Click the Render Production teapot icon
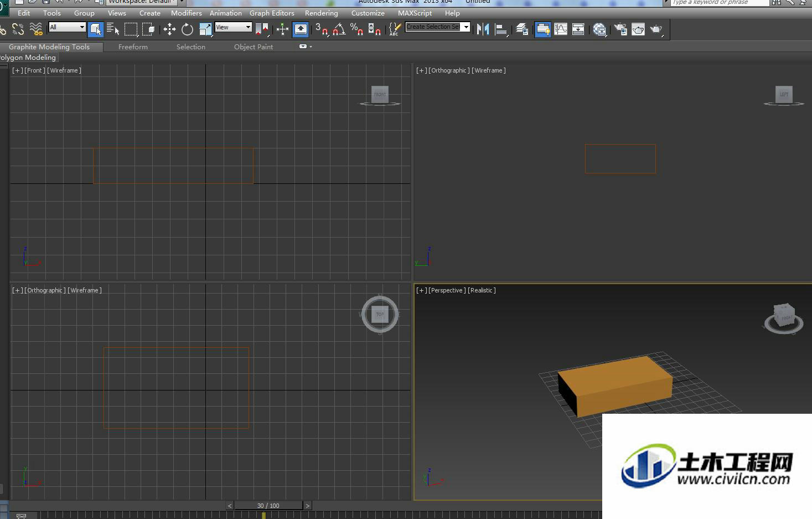Image resolution: width=812 pixels, height=519 pixels. [656, 29]
